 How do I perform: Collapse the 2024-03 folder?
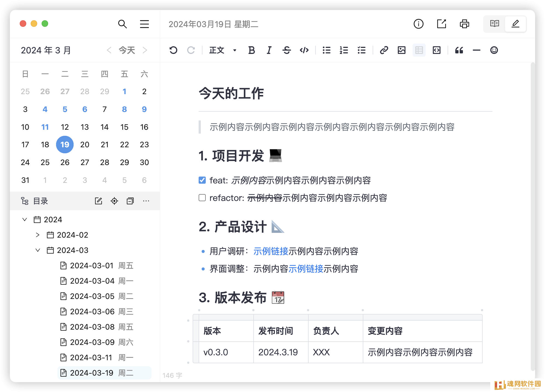(38, 250)
